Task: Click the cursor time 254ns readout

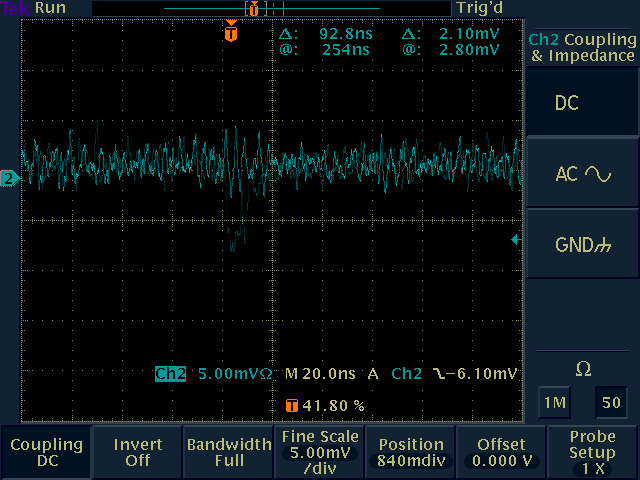Action: [345, 50]
